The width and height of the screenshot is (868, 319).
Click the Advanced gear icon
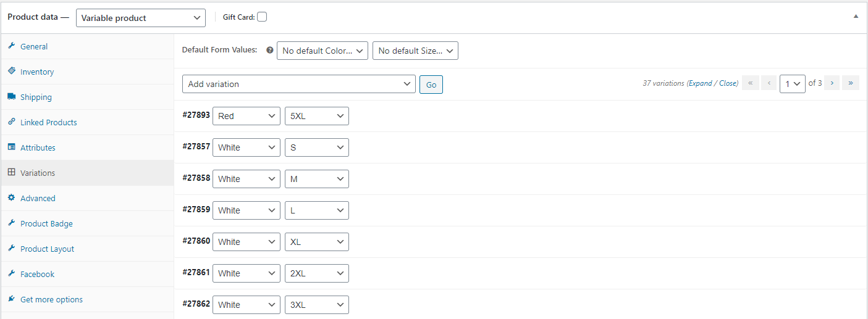[x=11, y=198]
